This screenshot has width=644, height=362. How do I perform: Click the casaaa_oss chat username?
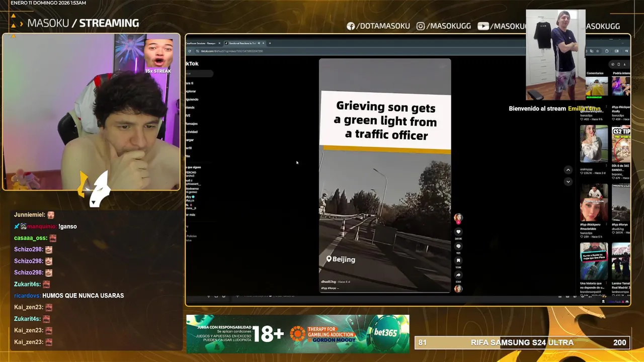coord(31,238)
